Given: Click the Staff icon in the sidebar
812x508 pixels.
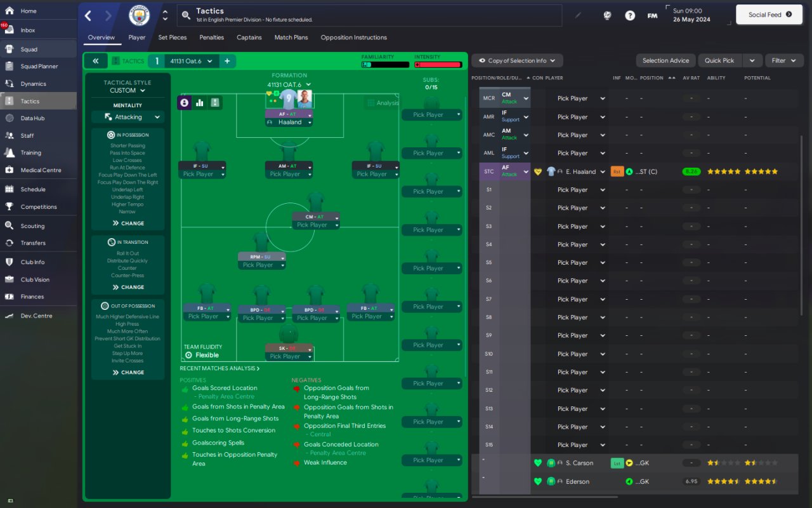Looking at the screenshot, I should pos(9,135).
